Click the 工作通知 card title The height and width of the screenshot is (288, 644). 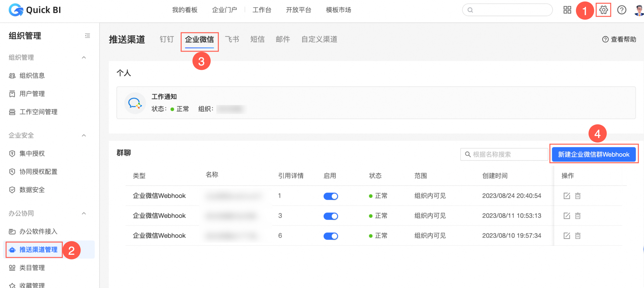164,97
